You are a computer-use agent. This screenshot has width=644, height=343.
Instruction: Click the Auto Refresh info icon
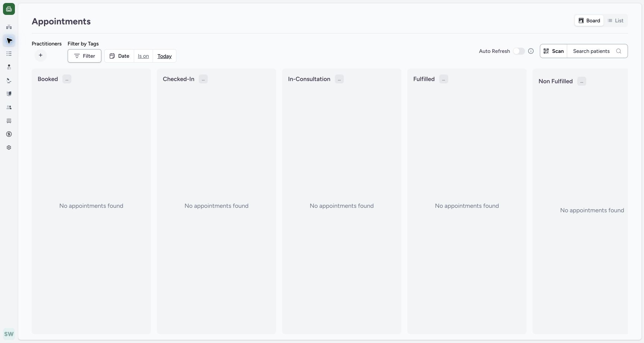click(x=531, y=51)
